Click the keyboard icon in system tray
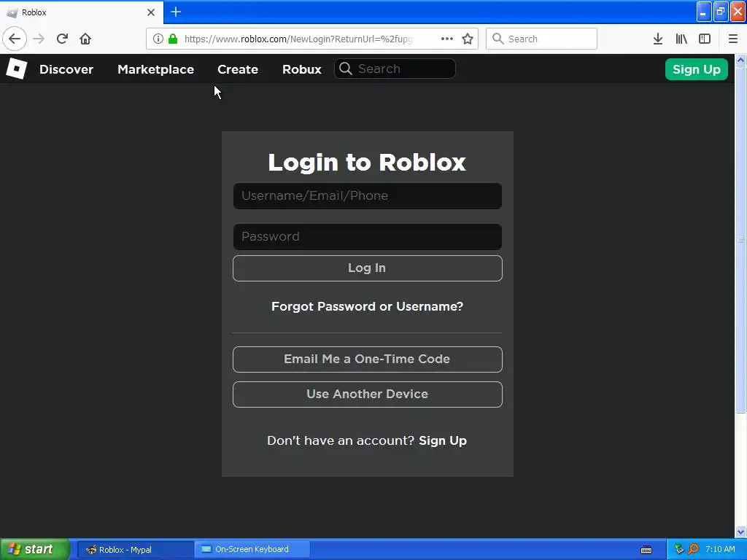 pos(646,550)
